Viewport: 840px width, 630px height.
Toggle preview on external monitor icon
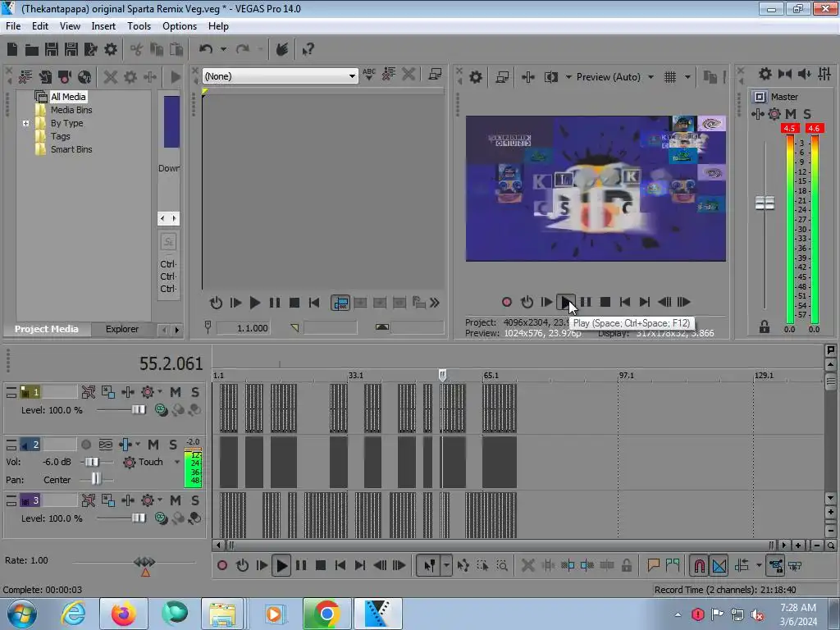click(x=502, y=77)
